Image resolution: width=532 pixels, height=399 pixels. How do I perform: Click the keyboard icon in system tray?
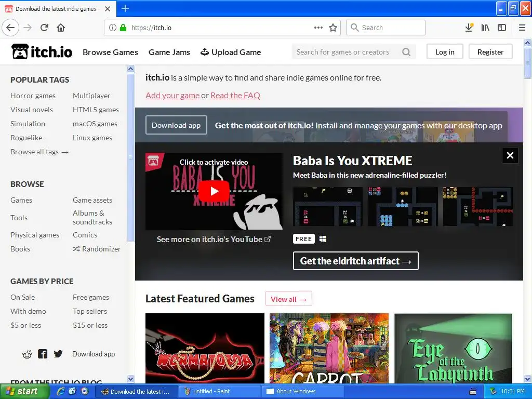(x=473, y=392)
